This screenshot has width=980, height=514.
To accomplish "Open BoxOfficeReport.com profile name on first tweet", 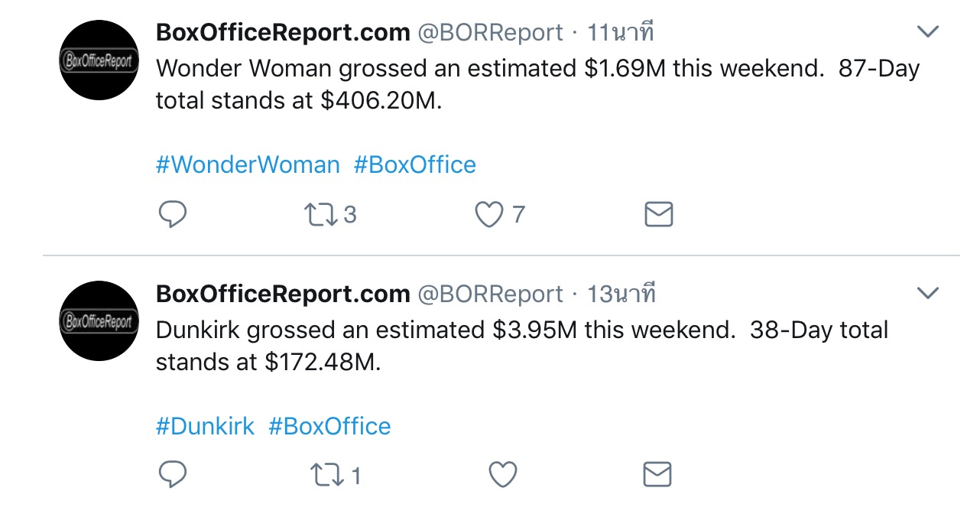I will tap(283, 32).
